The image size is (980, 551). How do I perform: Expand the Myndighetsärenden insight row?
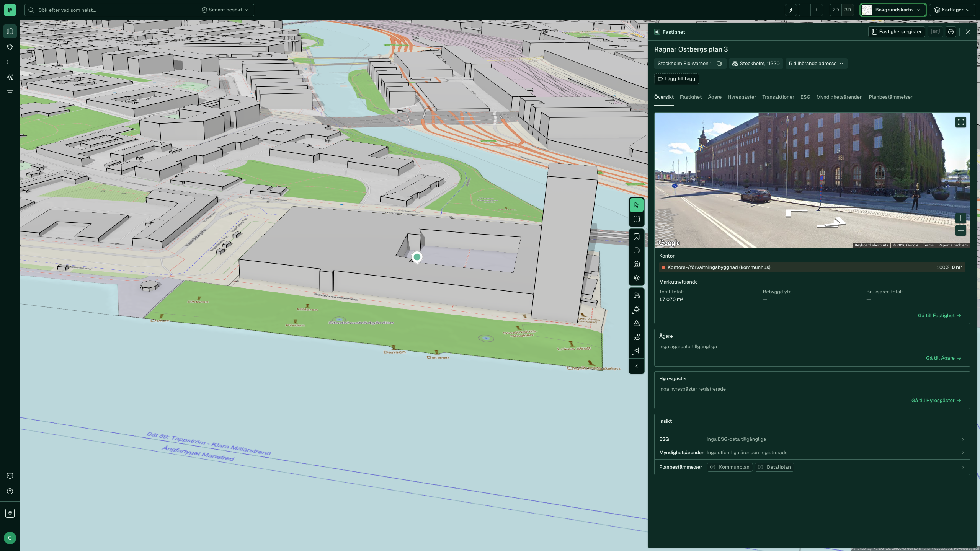point(812,453)
